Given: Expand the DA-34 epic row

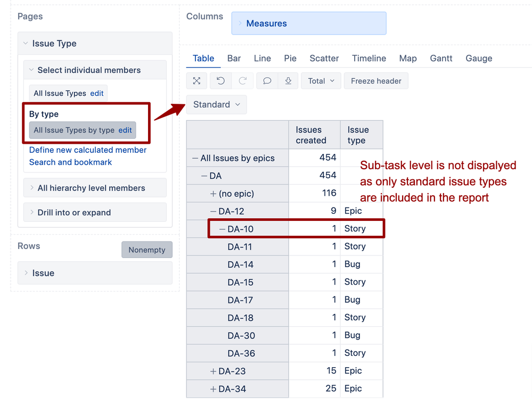Looking at the screenshot, I should tap(213, 389).
